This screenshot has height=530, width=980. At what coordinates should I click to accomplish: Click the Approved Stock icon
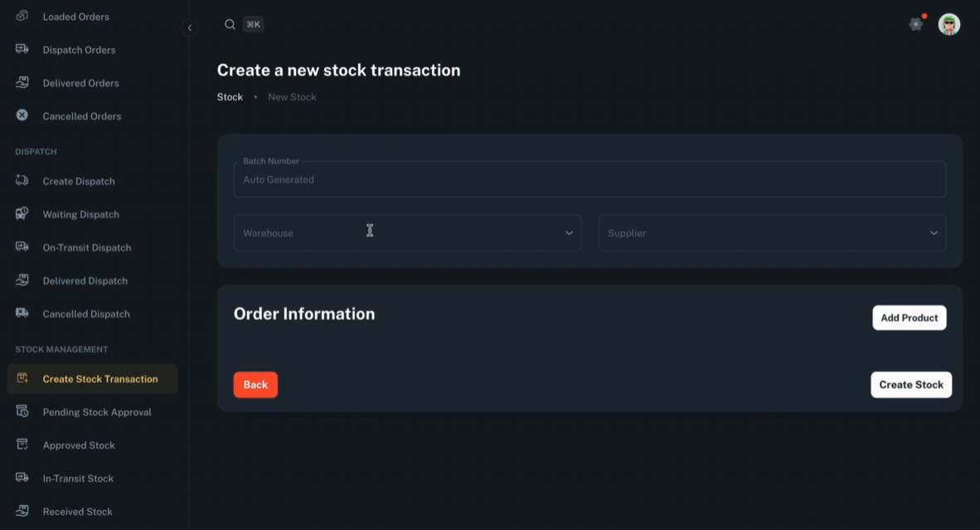pyautogui.click(x=22, y=445)
